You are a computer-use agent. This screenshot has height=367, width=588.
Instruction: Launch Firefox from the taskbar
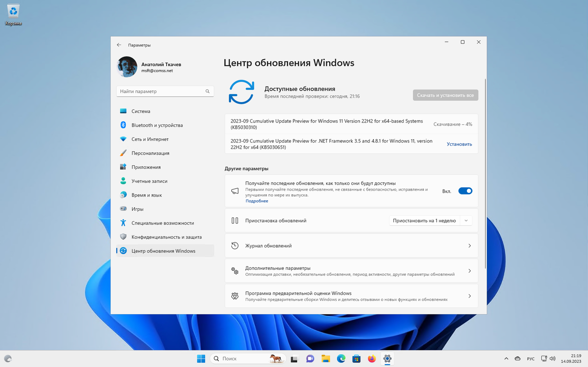coord(372,359)
